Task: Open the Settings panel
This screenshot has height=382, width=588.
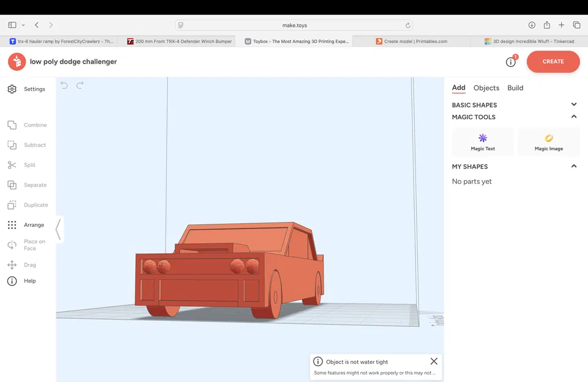Action: [29, 89]
